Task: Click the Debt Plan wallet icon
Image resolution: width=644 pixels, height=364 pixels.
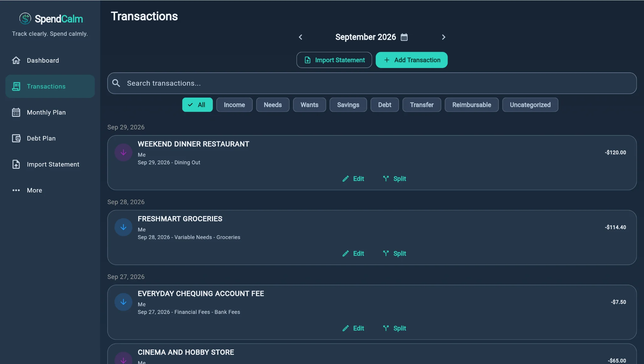Action: [16, 138]
